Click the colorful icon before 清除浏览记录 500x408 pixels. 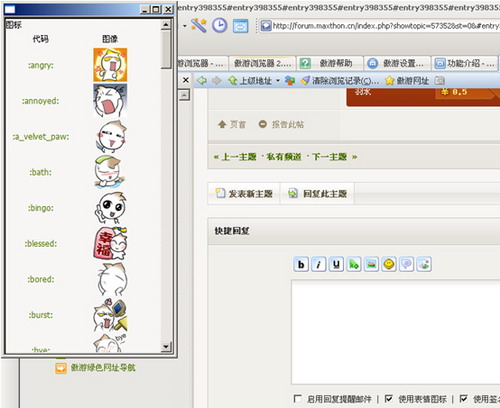(x=290, y=80)
